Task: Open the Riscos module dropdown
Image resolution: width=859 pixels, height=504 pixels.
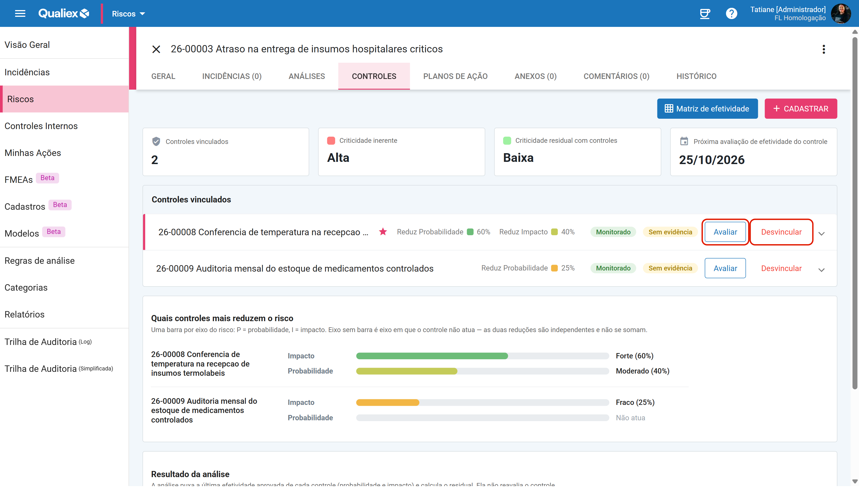Action: 128,14
